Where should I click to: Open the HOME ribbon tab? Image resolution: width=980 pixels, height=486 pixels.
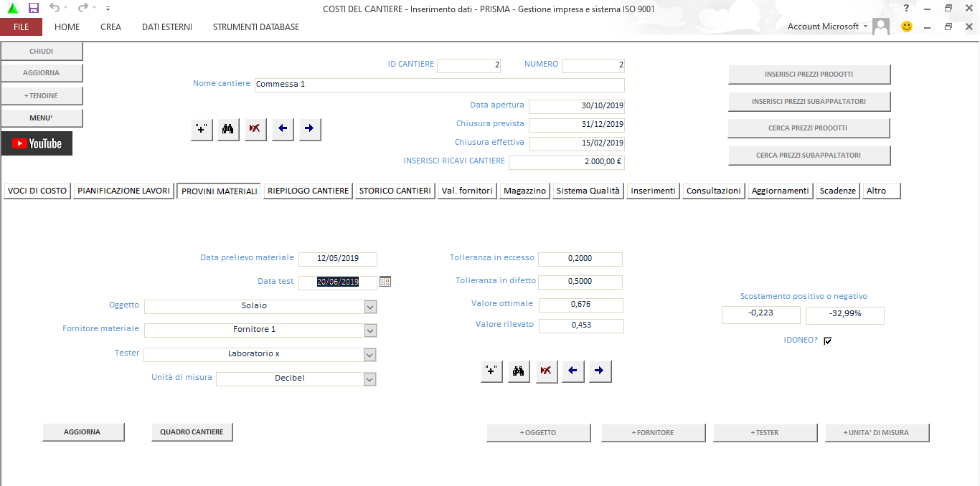tap(67, 27)
